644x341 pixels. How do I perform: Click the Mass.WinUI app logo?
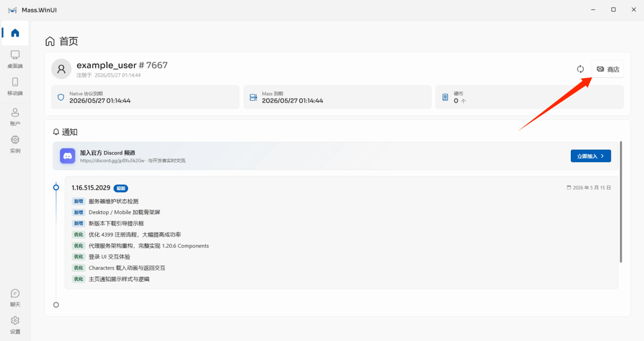(x=13, y=10)
